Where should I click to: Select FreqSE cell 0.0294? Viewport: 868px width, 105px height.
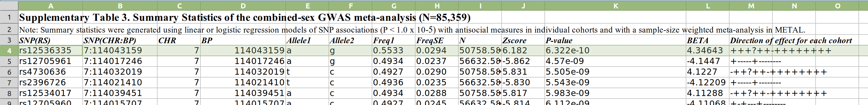coord(437,51)
